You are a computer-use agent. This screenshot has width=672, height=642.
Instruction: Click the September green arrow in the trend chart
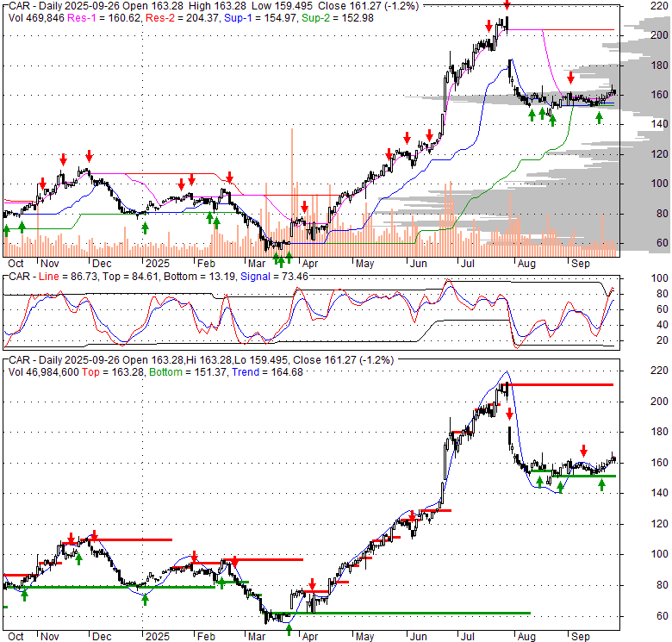coord(601,484)
